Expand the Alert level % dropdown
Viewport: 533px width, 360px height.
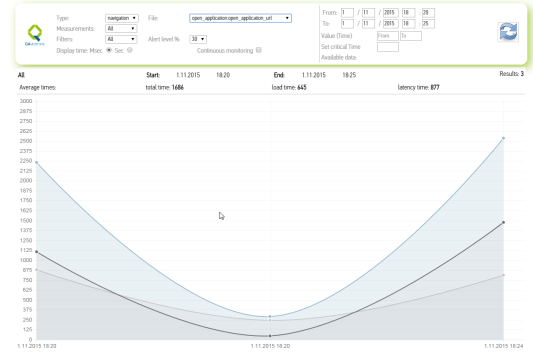pyautogui.click(x=198, y=39)
